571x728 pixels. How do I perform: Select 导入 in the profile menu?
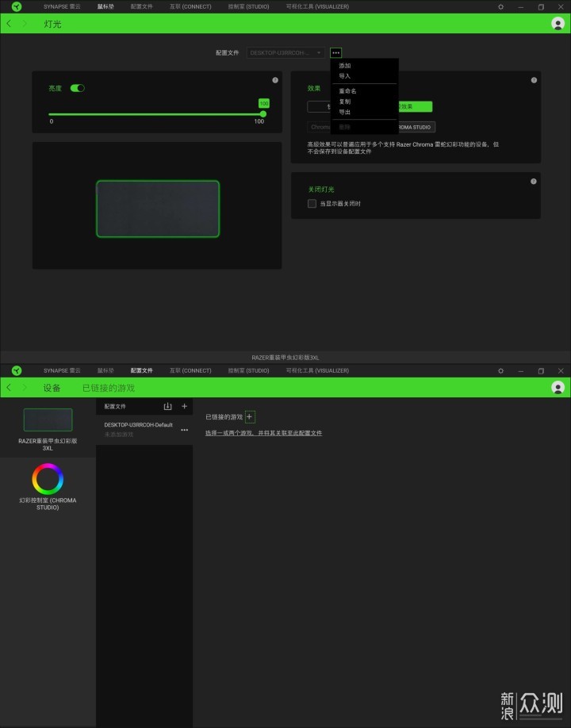344,76
